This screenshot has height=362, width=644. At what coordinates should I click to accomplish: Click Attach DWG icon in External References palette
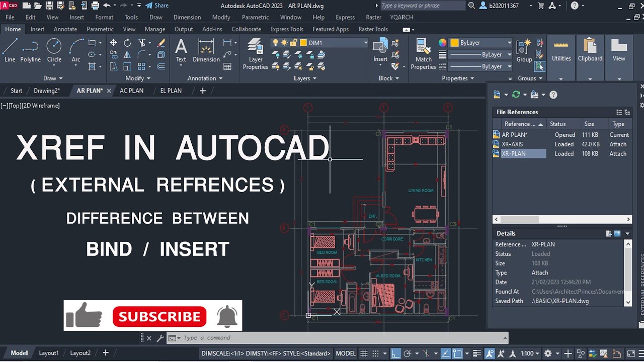497,95
